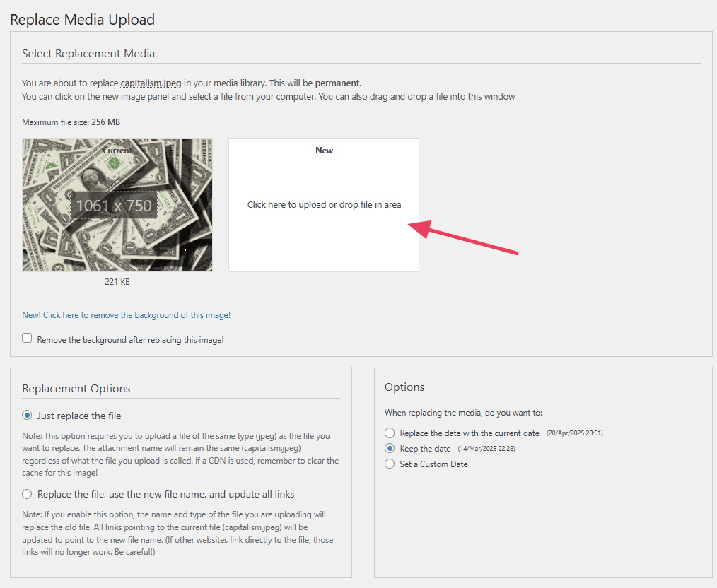717x588 pixels.
Task: Click the Select Replacement Media heading
Action: tap(88, 54)
